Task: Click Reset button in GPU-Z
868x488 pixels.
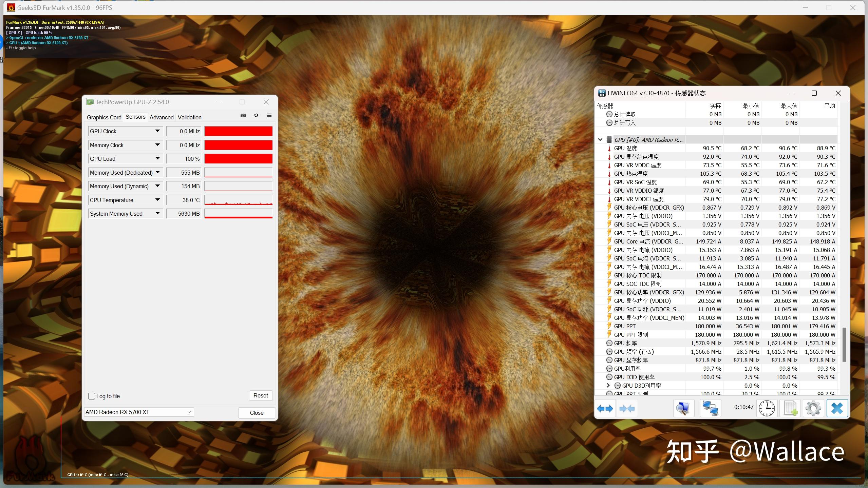Action: coord(260,395)
